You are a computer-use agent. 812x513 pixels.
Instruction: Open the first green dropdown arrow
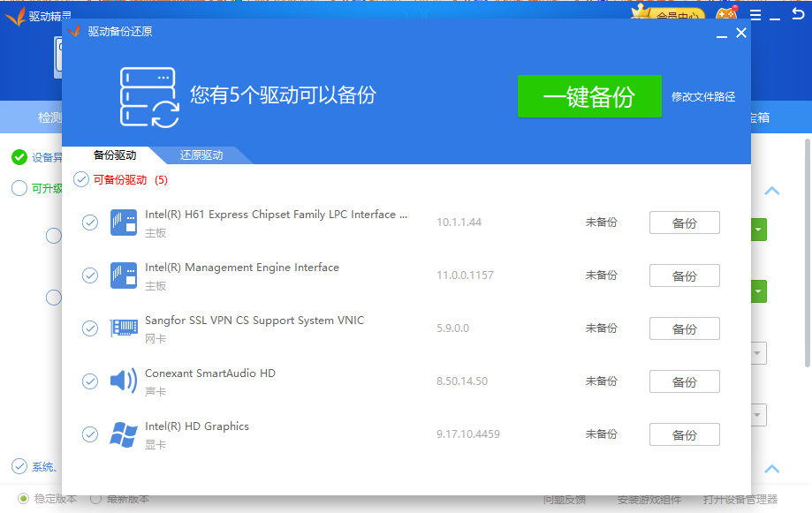point(759,230)
